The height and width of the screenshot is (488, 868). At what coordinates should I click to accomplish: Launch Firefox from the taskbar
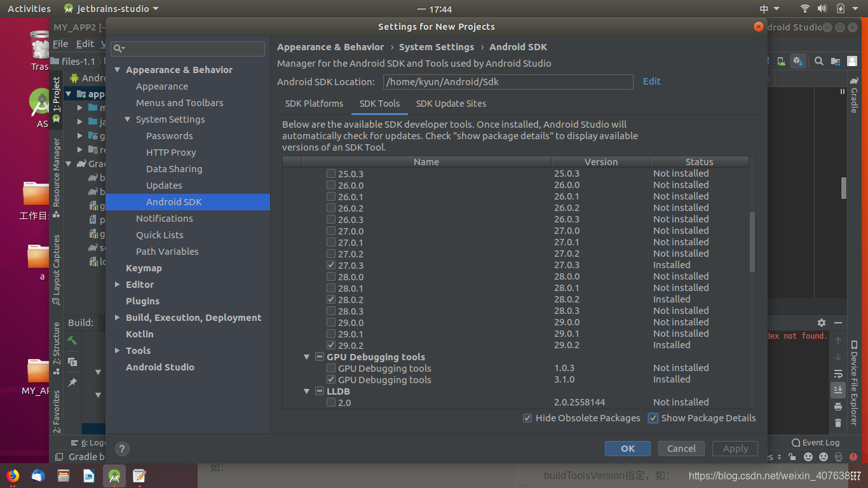pyautogui.click(x=13, y=475)
